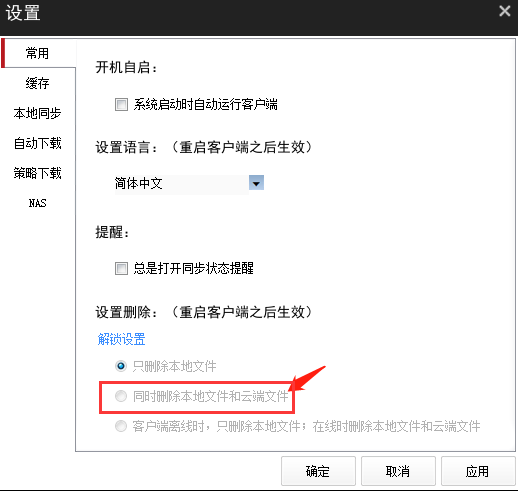Screen dimensions: 518x491
Task: Expand the language dropdown arrow
Action: click(x=256, y=183)
